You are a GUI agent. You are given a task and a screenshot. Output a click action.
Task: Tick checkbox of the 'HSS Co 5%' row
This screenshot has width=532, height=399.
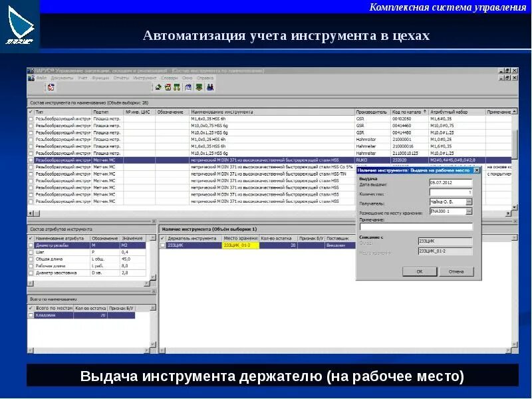31,168
